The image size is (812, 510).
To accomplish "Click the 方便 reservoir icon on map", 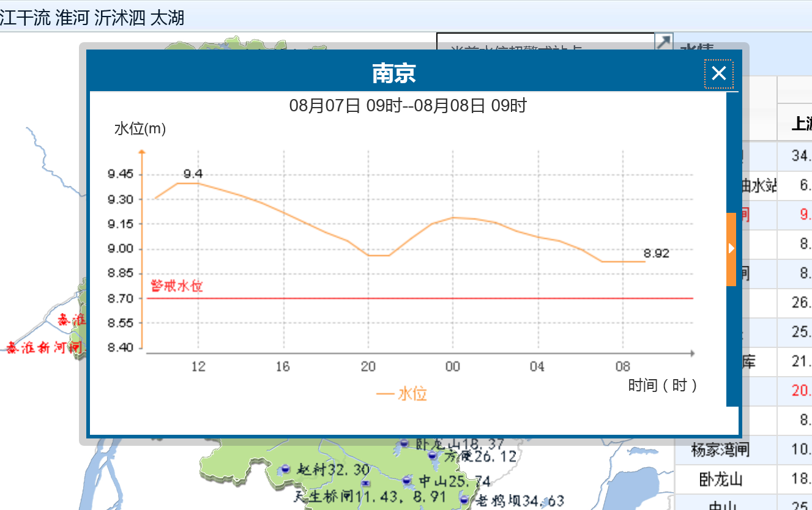I will (x=433, y=456).
